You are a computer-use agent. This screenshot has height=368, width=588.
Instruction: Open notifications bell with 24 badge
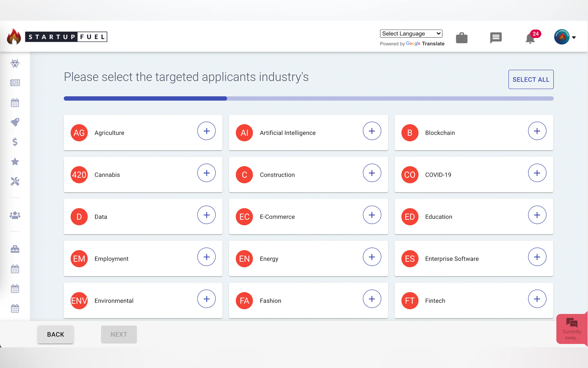point(530,38)
